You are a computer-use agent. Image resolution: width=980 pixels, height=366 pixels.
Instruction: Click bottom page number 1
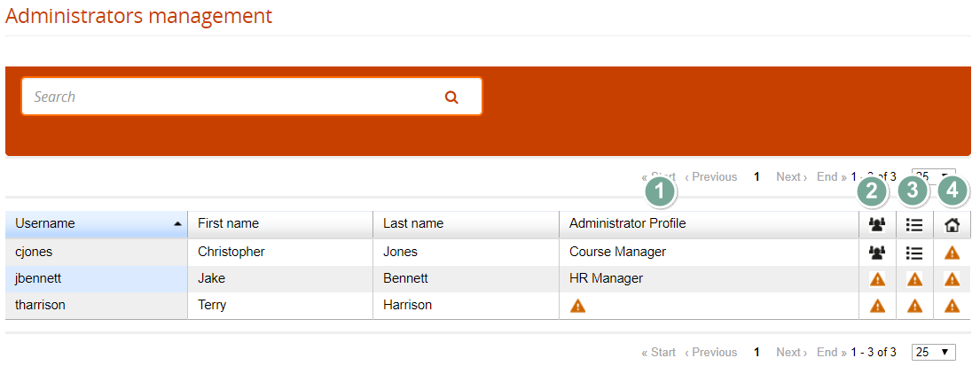point(757,352)
